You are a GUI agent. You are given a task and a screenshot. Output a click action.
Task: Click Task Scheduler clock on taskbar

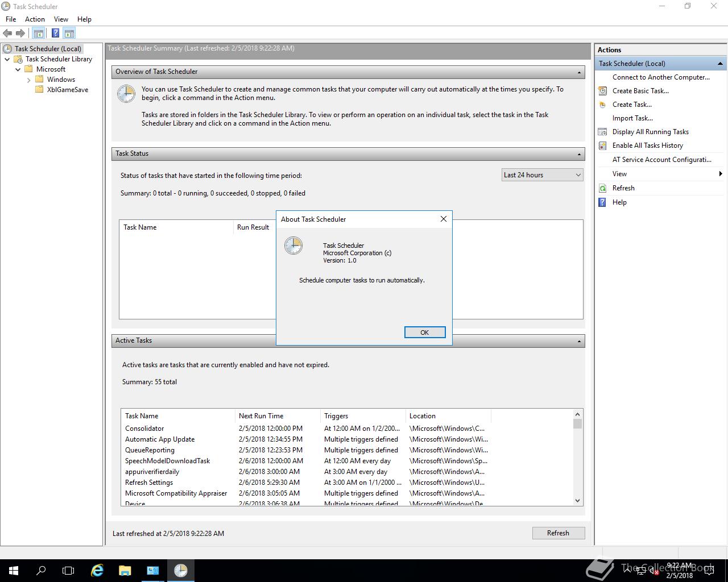180,571
